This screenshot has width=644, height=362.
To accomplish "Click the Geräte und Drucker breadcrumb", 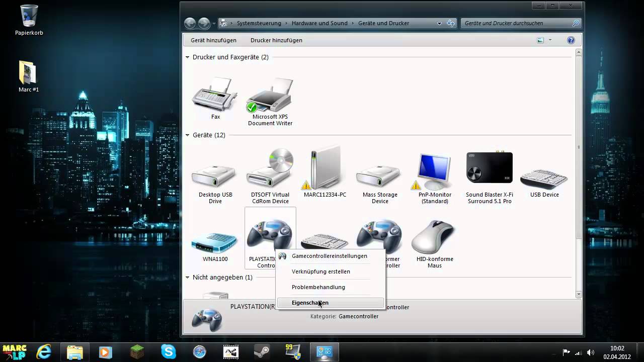I will (383, 23).
